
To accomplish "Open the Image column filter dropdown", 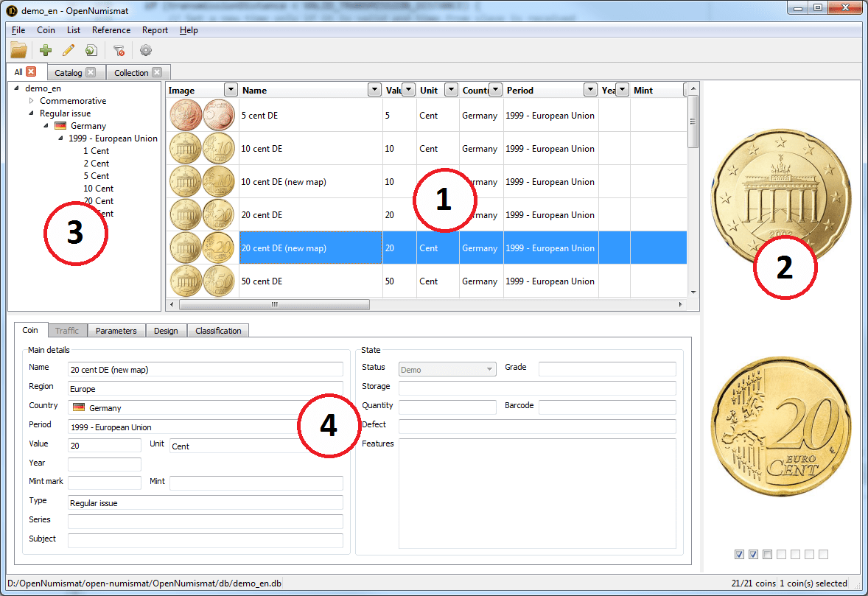I will [x=231, y=90].
